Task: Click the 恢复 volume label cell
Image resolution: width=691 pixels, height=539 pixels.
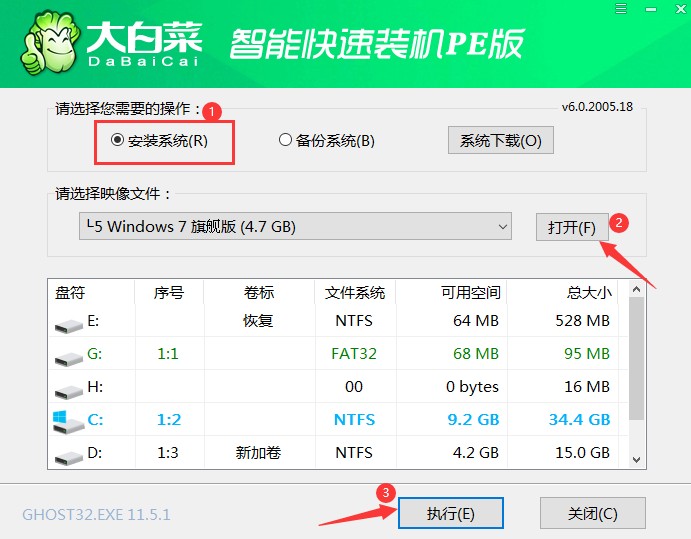Action: [258, 320]
